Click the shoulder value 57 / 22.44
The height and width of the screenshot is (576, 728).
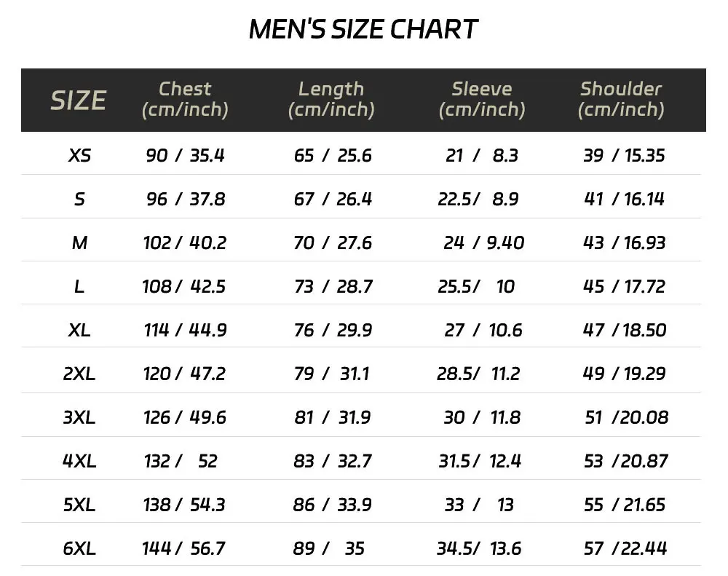click(625, 548)
